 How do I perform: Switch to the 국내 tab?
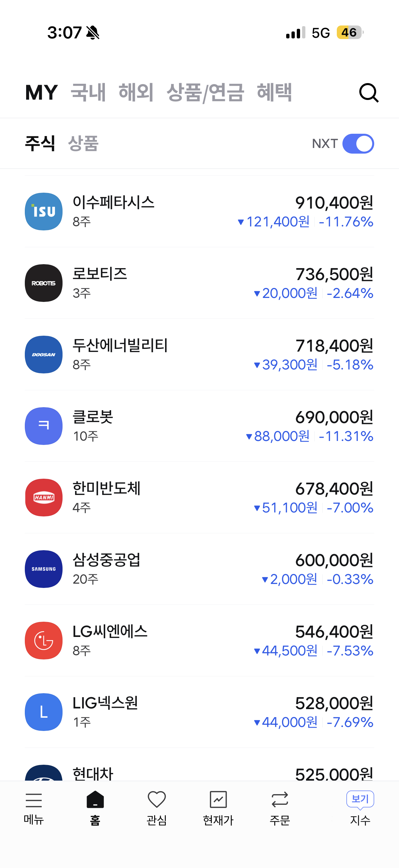(x=88, y=92)
